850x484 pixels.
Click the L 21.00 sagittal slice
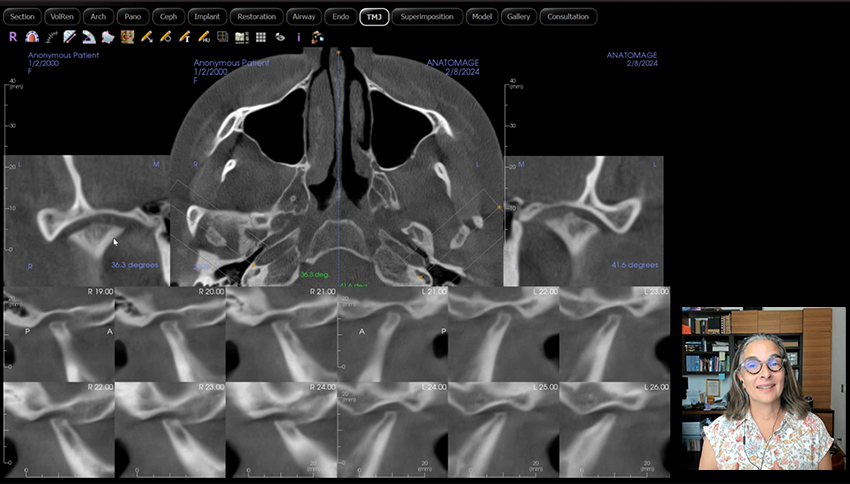coord(392,334)
